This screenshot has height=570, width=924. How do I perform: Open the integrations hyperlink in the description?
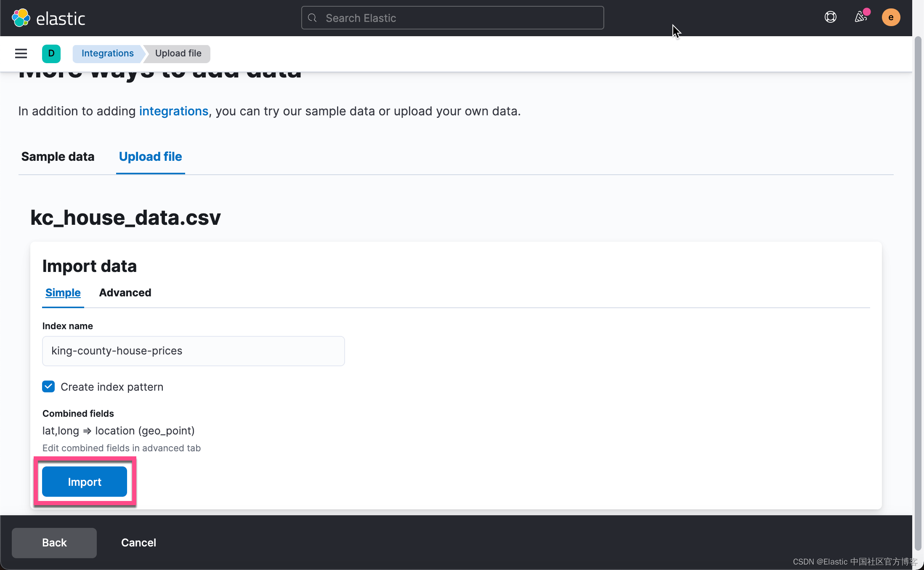[173, 111]
